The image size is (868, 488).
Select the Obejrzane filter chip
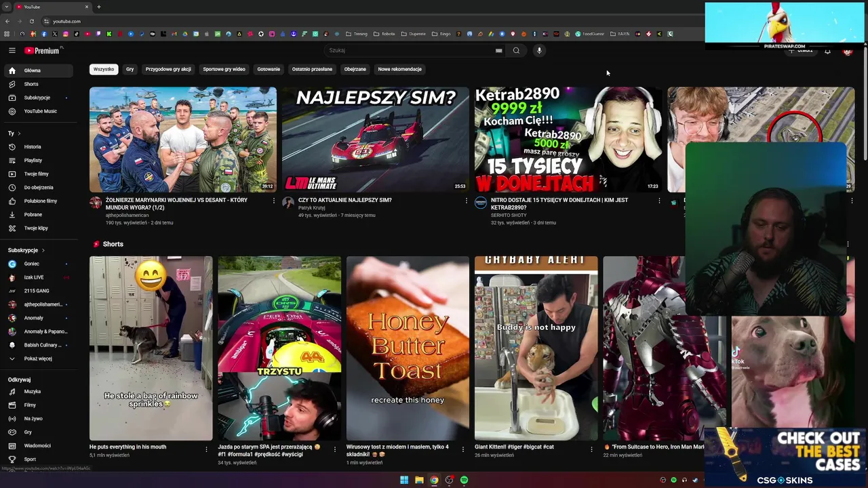(x=355, y=69)
